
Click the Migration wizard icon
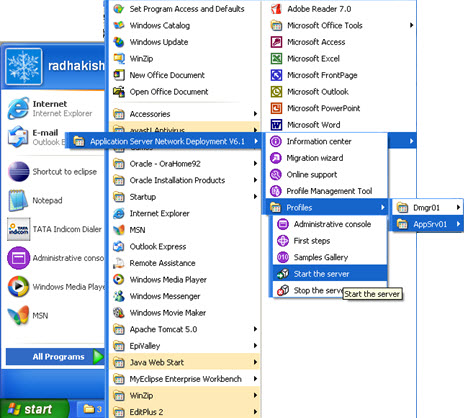[276, 158]
